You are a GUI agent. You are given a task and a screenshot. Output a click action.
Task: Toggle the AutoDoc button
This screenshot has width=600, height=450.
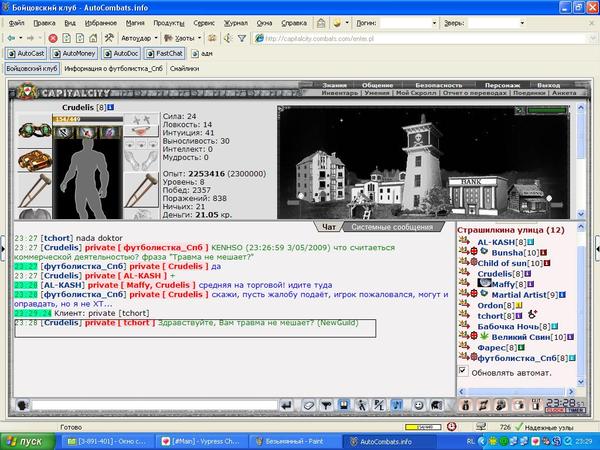point(121,54)
